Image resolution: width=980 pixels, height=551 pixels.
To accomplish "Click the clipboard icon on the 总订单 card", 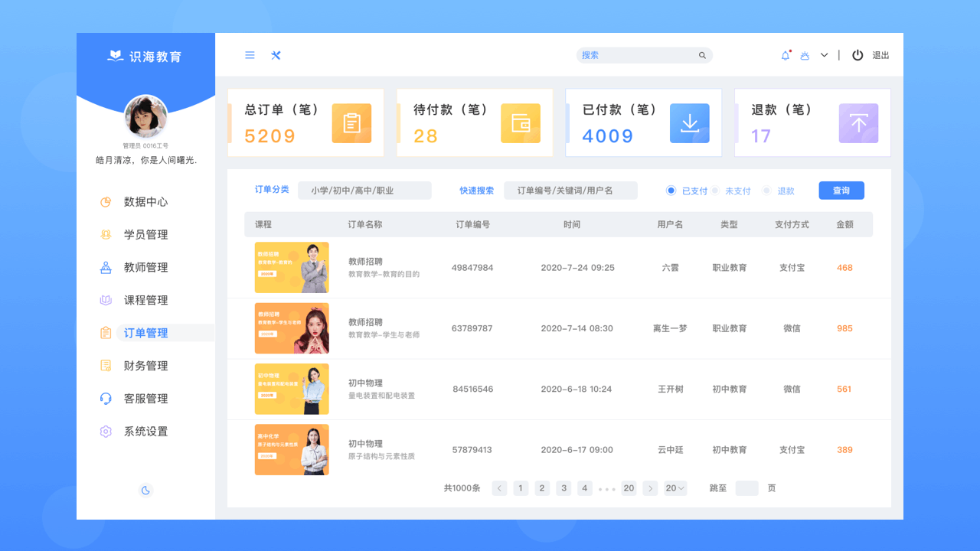I will coord(351,122).
